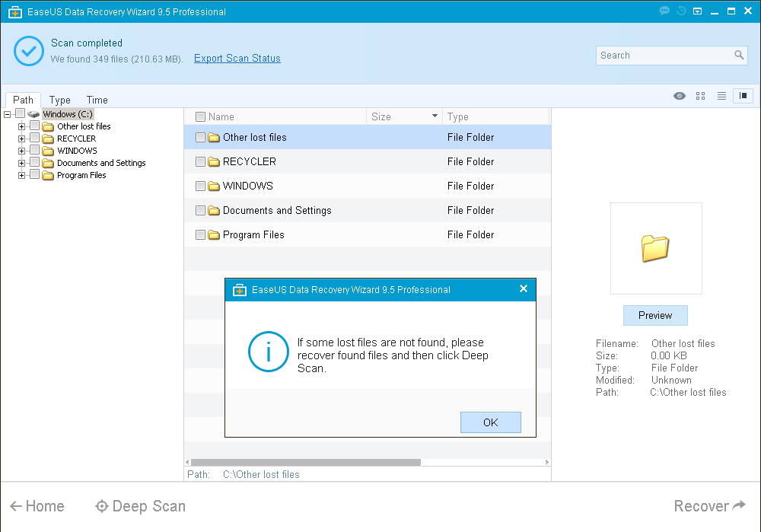This screenshot has height=532, width=761.
Task: Click the large folder preview thumbnail
Action: 656,248
